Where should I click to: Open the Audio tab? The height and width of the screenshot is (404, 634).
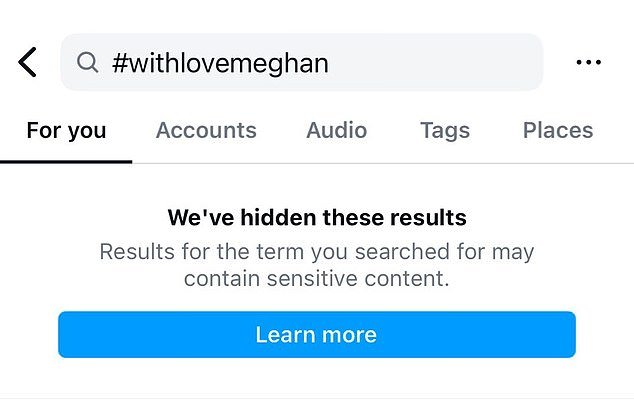coord(336,130)
